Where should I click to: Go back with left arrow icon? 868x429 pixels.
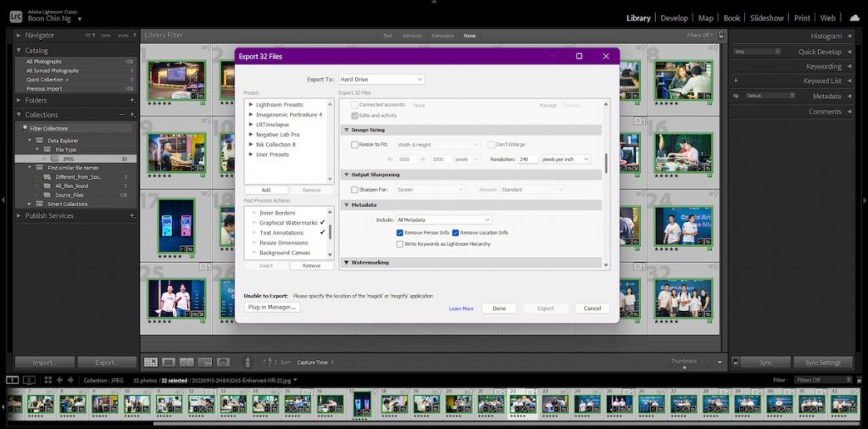point(60,380)
